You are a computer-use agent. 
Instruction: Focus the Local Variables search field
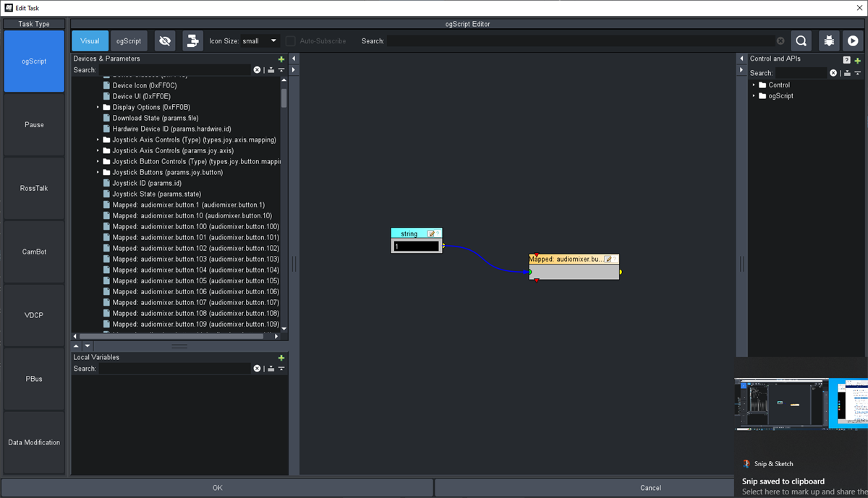coord(175,369)
